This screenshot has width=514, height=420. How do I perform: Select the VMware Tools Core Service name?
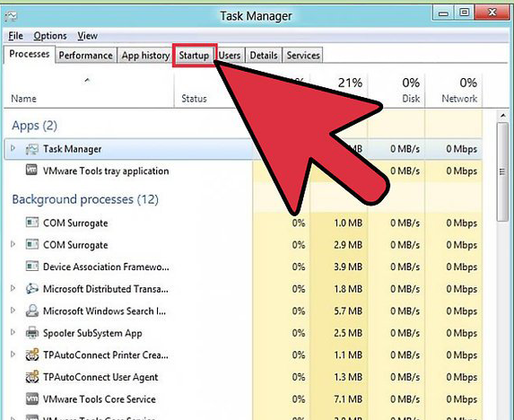coord(100,399)
